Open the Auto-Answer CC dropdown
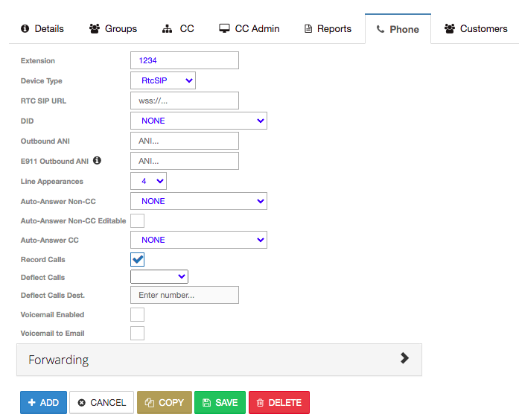The height and width of the screenshot is (420, 519). point(199,240)
